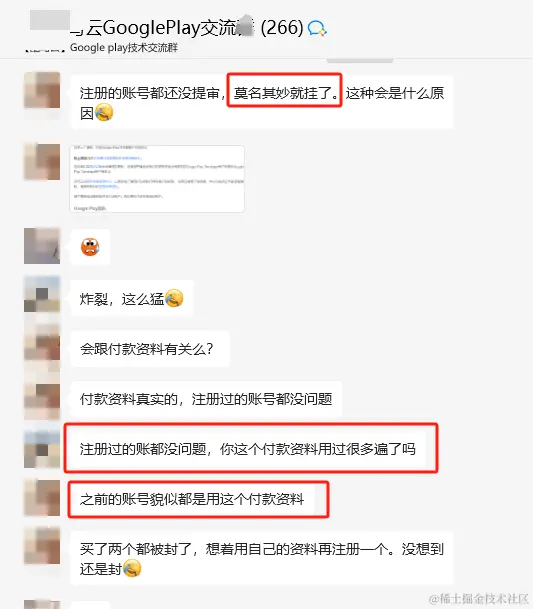This screenshot has width=533, height=609.
Task: Select the message 买了两个都被封了
Action: pos(262,558)
